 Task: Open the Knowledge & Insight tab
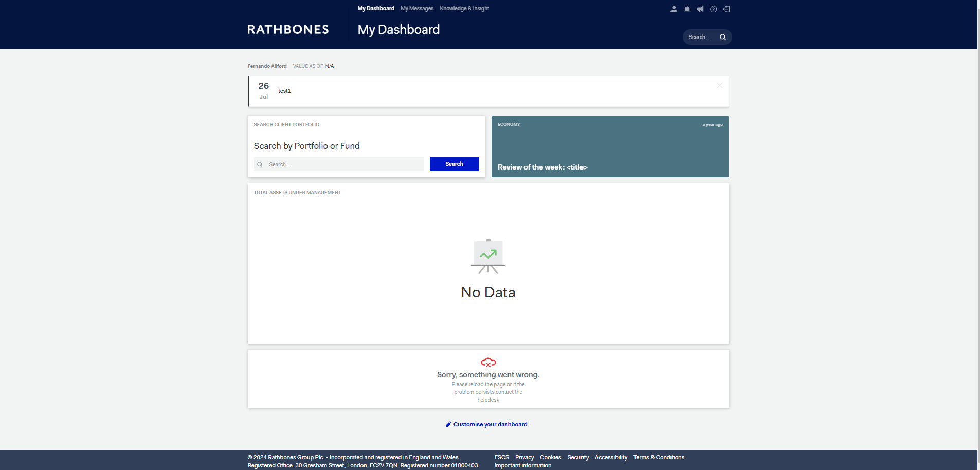pyautogui.click(x=464, y=8)
